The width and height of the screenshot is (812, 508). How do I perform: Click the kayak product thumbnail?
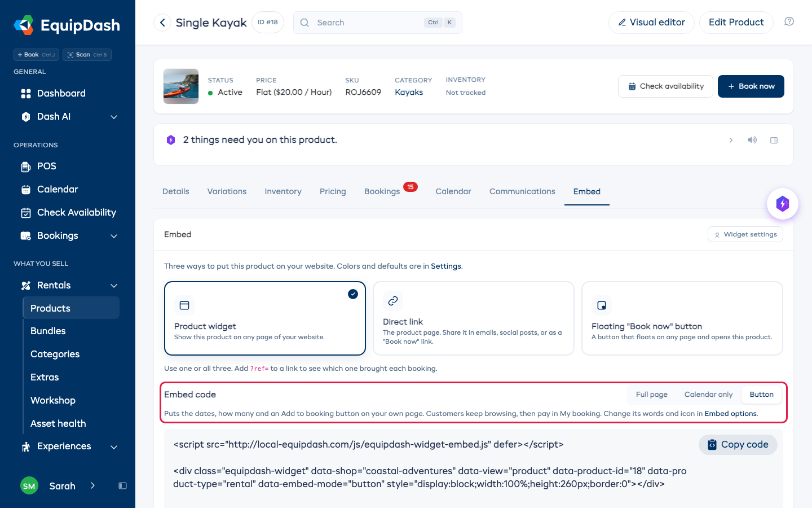click(x=181, y=86)
